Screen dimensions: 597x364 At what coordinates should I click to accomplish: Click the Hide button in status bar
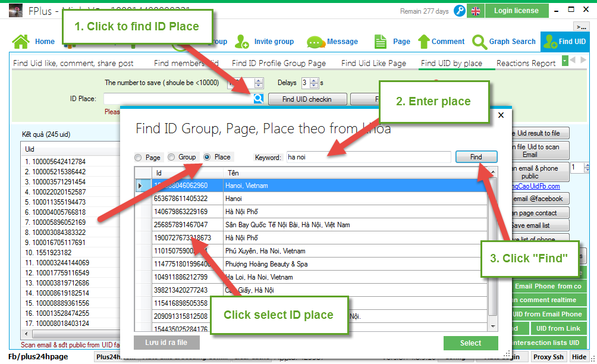[x=579, y=357]
